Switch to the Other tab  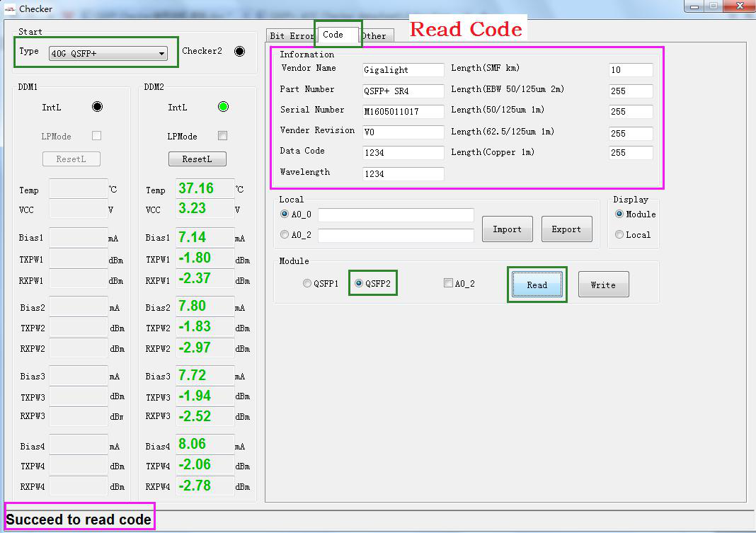click(x=376, y=35)
